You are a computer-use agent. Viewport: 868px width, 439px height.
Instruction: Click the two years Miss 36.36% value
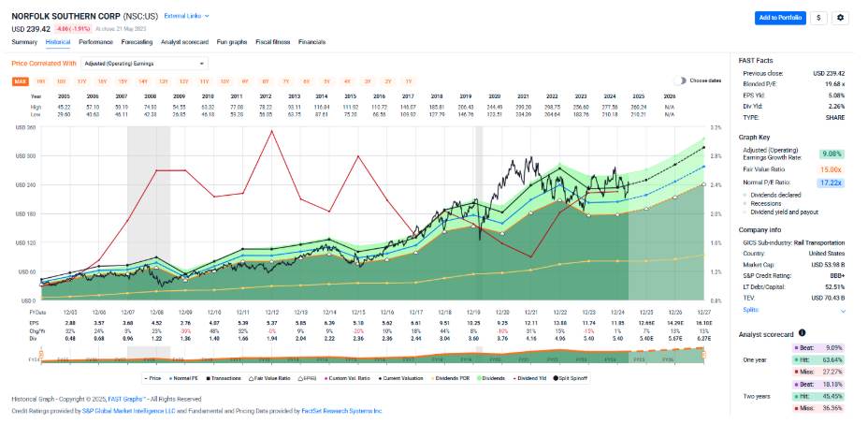click(x=832, y=408)
